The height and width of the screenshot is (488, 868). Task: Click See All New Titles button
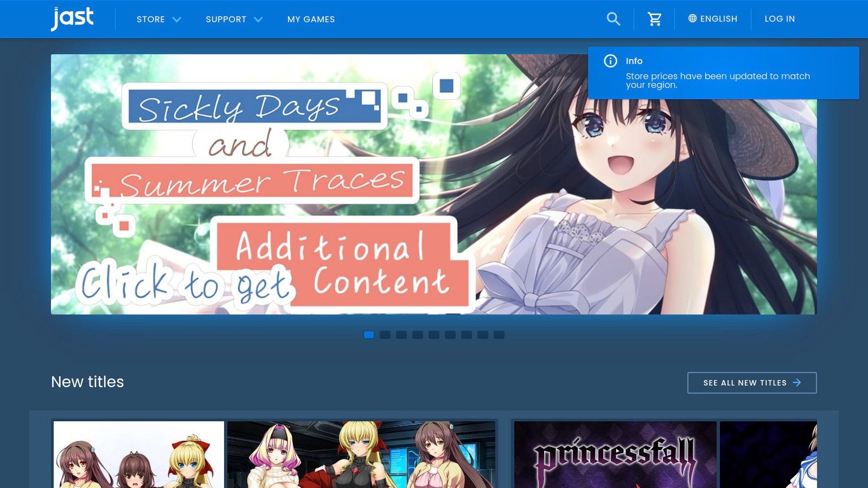coord(752,383)
